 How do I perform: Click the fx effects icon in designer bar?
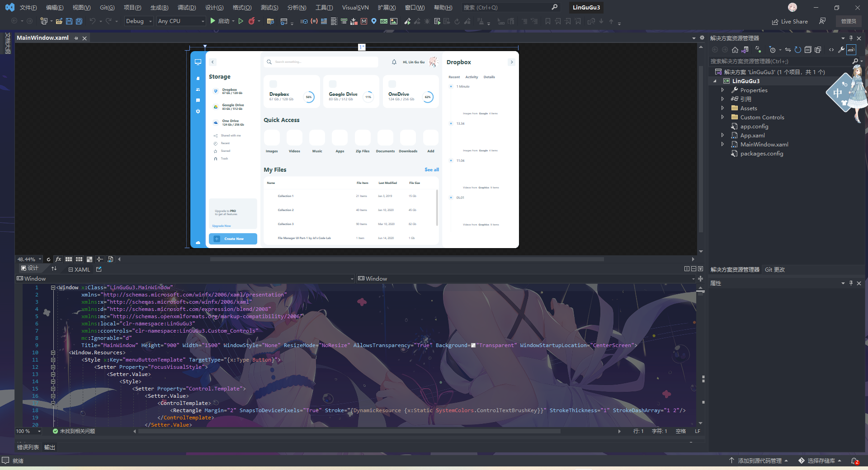(58, 259)
